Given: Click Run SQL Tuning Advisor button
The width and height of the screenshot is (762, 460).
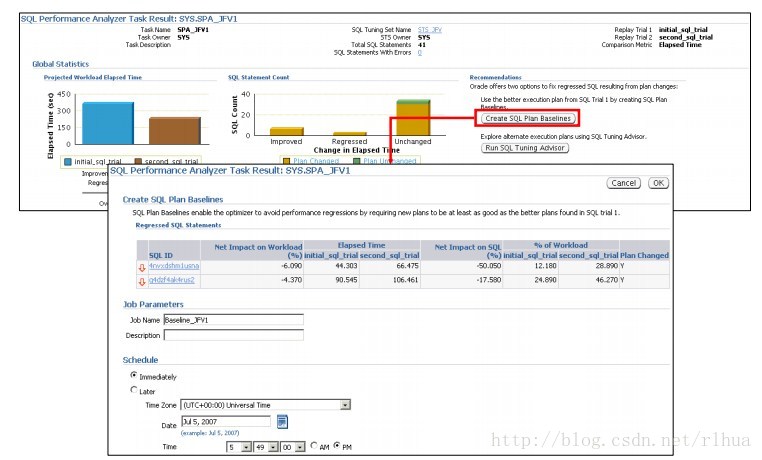Looking at the screenshot, I should pos(525,148).
